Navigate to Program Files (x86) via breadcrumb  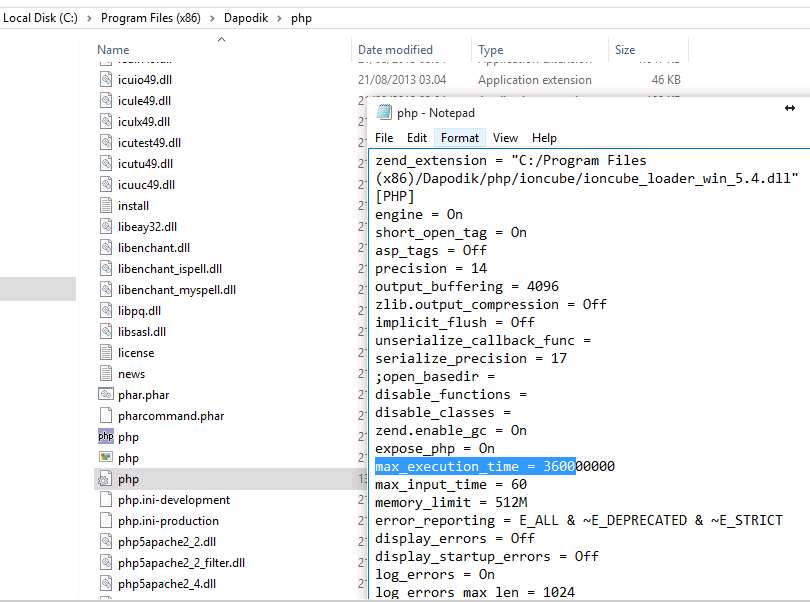coord(151,17)
